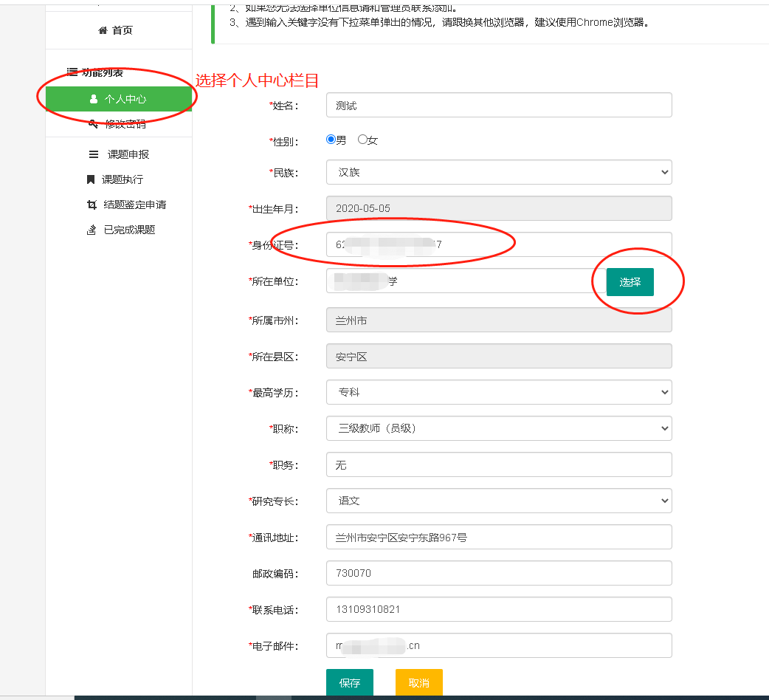Click the list icon beside 课题申报
Image resolution: width=769 pixels, height=700 pixels.
click(x=94, y=154)
